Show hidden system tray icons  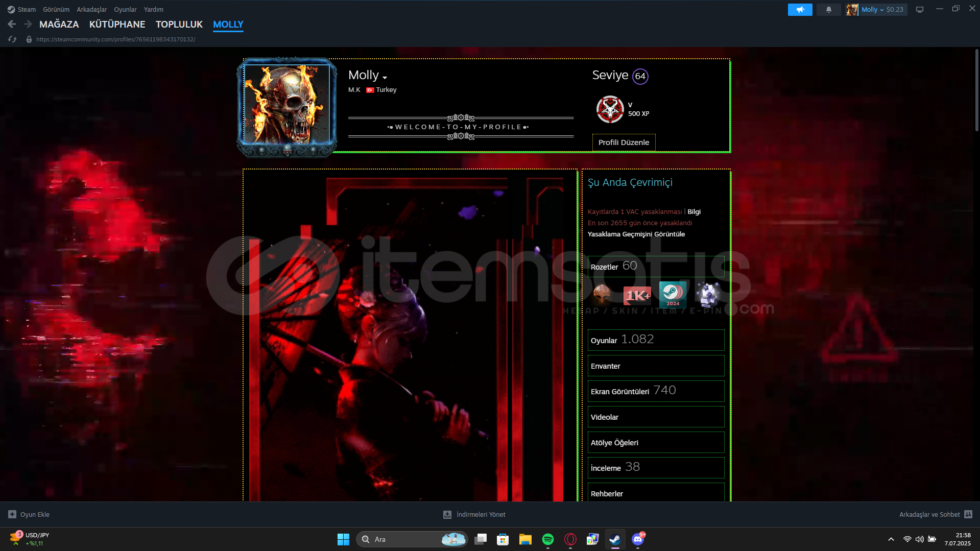click(891, 539)
